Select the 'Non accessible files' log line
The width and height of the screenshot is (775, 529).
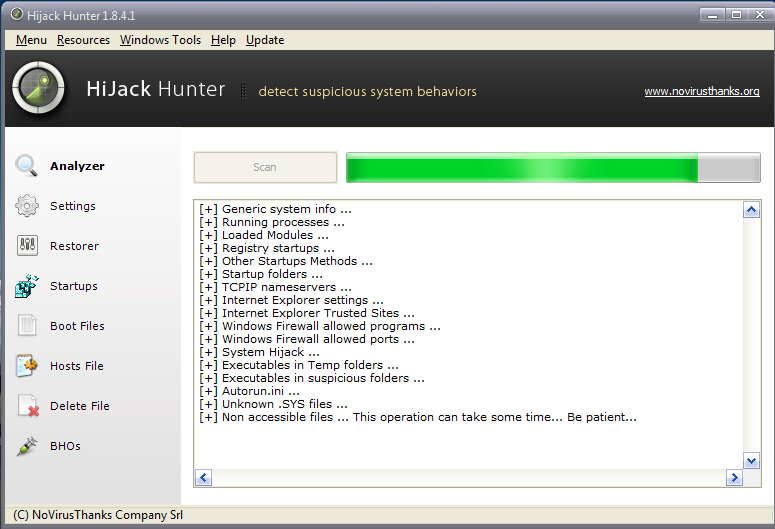click(x=418, y=417)
